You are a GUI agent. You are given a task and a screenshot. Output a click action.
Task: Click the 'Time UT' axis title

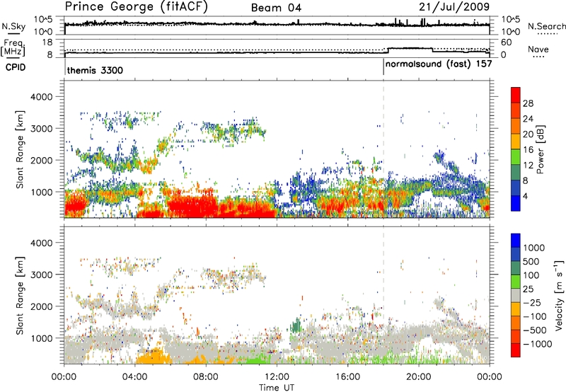(277, 388)
